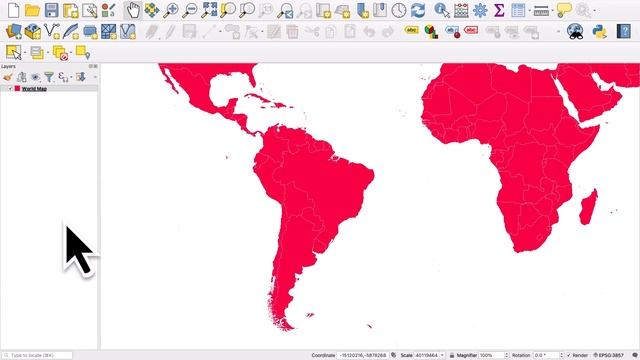Select features by value form icon

[x=37, y=53]
